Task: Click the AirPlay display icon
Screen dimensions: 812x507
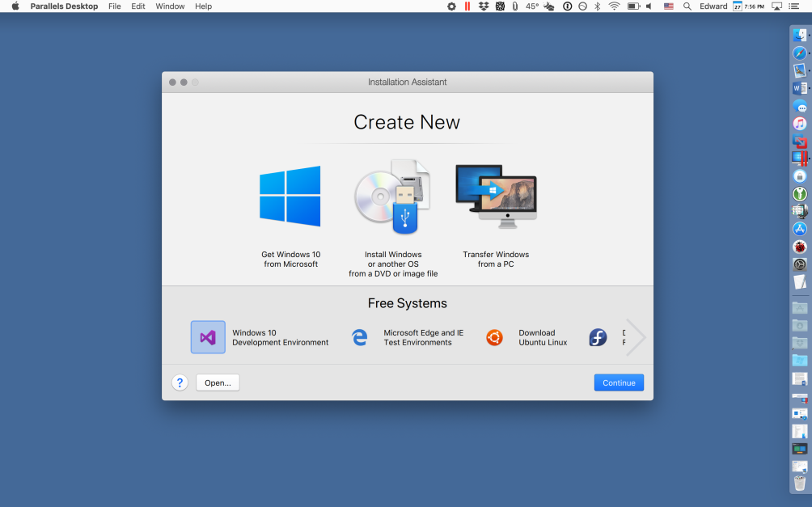Action: click(x=776, y=6)
